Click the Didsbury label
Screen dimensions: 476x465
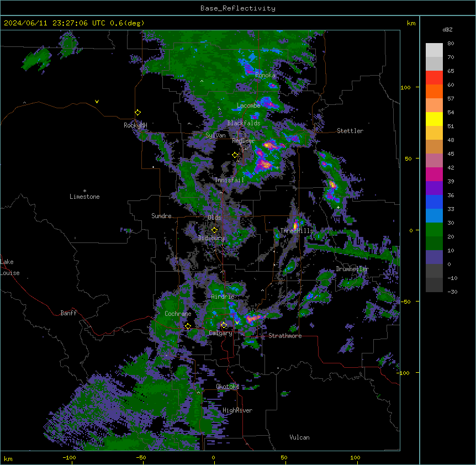[x=211, y=238]
